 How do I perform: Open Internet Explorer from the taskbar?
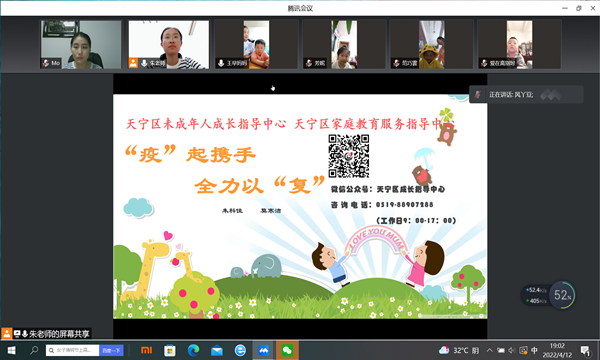pyautogui.click(x=240, y=350)
